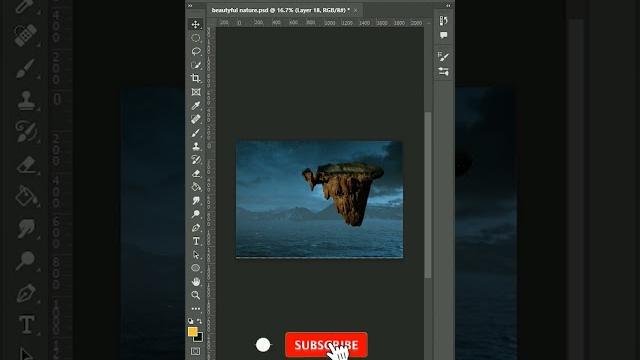This screenshot has height=360, width=640.
Task: Select the Eyedropper tool
Action: 196,106
